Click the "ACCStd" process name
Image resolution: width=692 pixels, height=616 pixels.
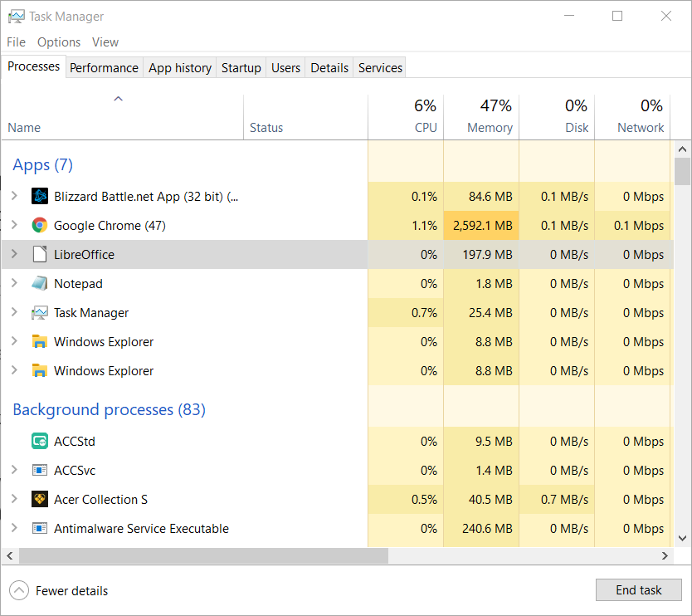pyautogui.click(x=75, y=442)
